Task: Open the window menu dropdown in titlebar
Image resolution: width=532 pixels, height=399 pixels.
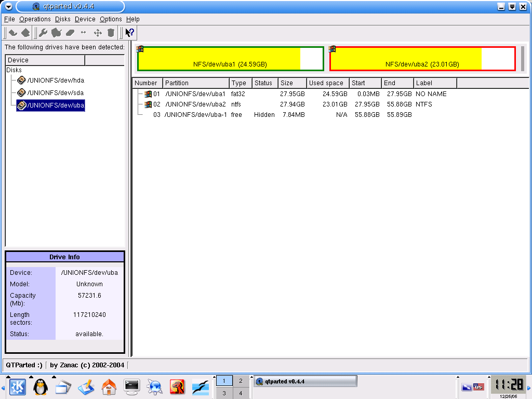Action: 8,7
